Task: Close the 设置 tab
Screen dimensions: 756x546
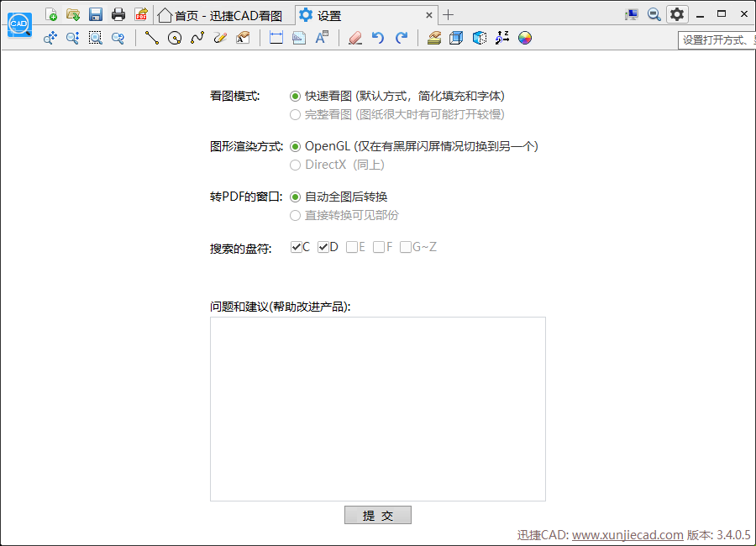Action: coord(428,15)
